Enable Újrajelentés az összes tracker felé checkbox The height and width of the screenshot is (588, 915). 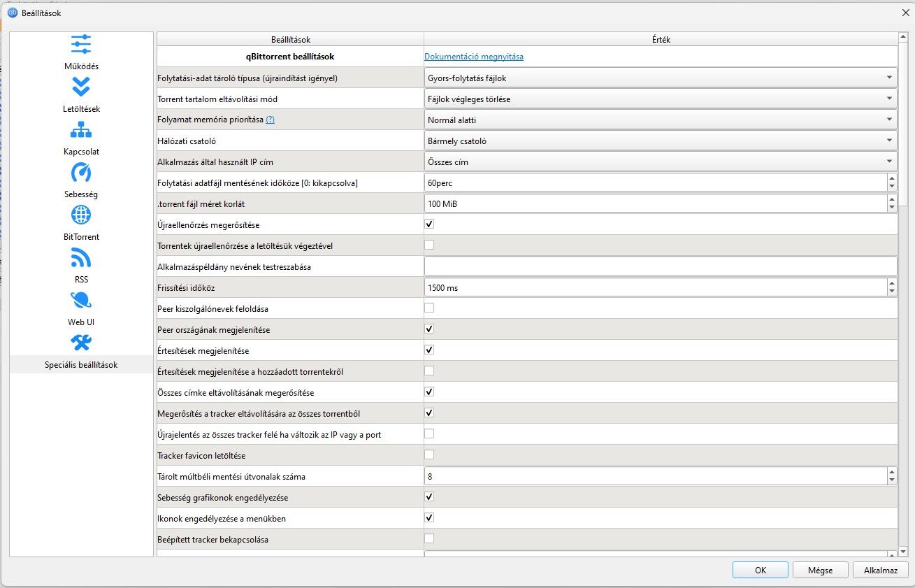(x=429, y=433)
